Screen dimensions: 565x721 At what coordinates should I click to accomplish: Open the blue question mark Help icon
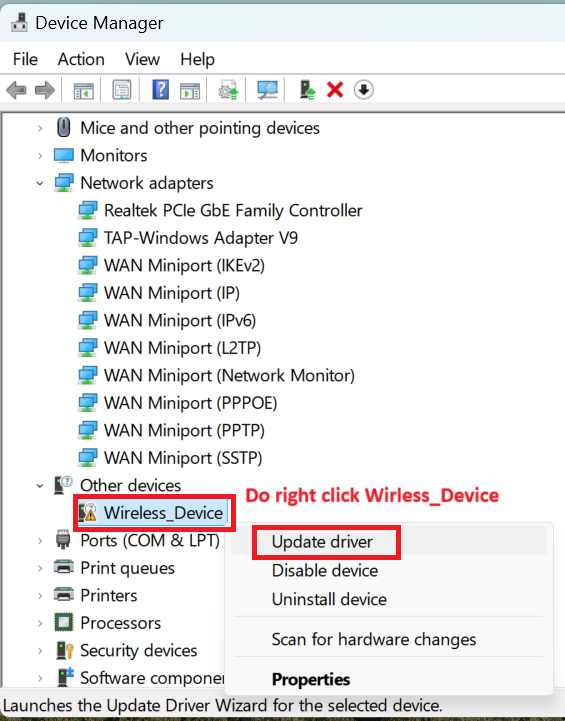(x=160, y=89)
